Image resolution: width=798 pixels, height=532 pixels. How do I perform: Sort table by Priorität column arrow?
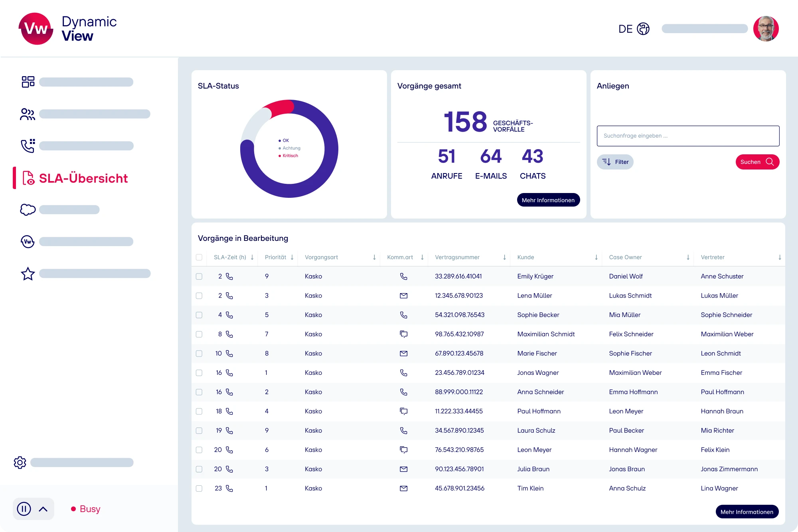coord(292,257)
